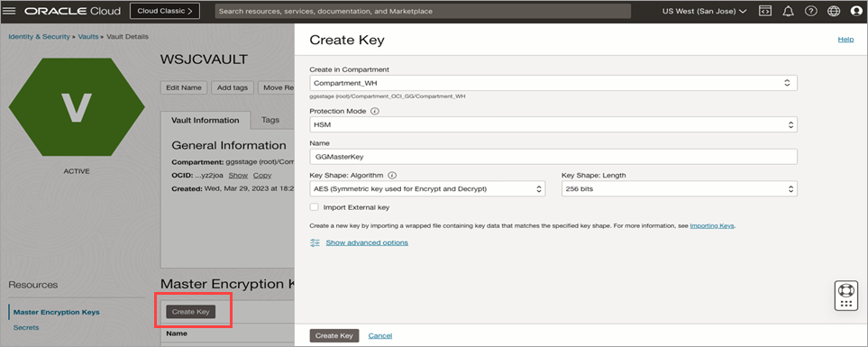868x347 pixels.
Task: Click the Name field containing GGMasterKey
Action: (x=553, y=157)
